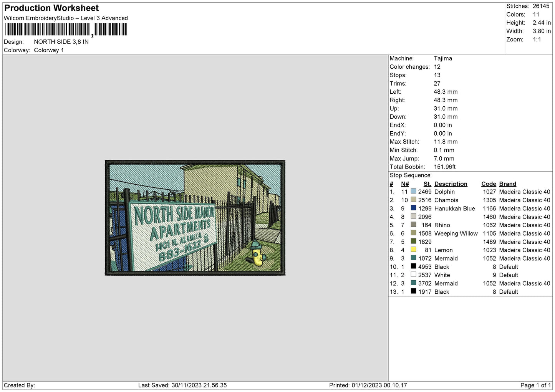Screen dimensions: 555x392
Task: Click the Rhino color swatch
Action: [x=413, y=225]
